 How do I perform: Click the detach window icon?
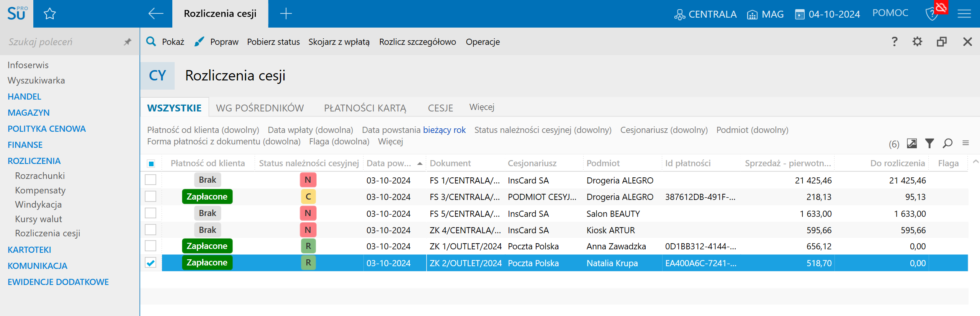tap(942, 41)
